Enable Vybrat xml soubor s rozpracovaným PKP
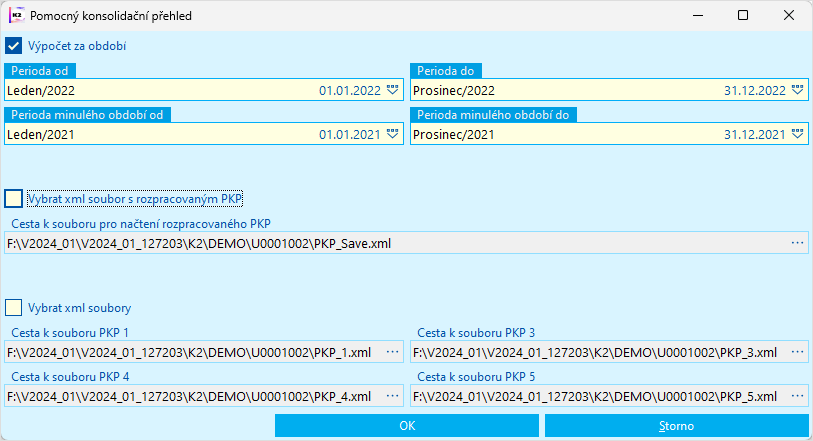Viewport: 813px width, 441px height. click(13, 198)
